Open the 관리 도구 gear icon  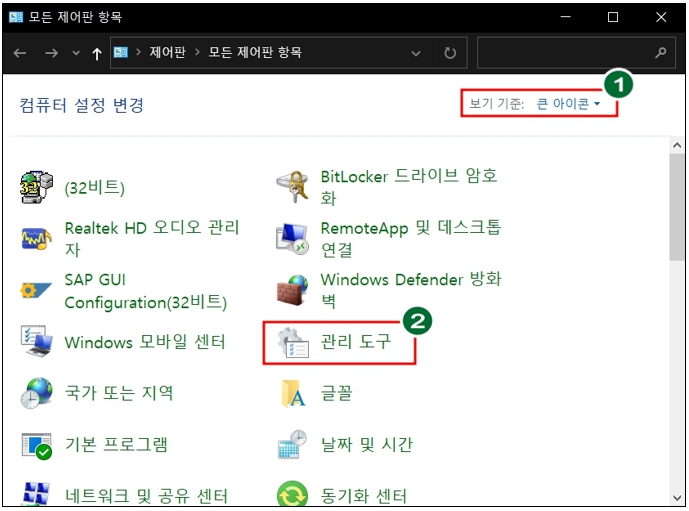pos(293,342)
